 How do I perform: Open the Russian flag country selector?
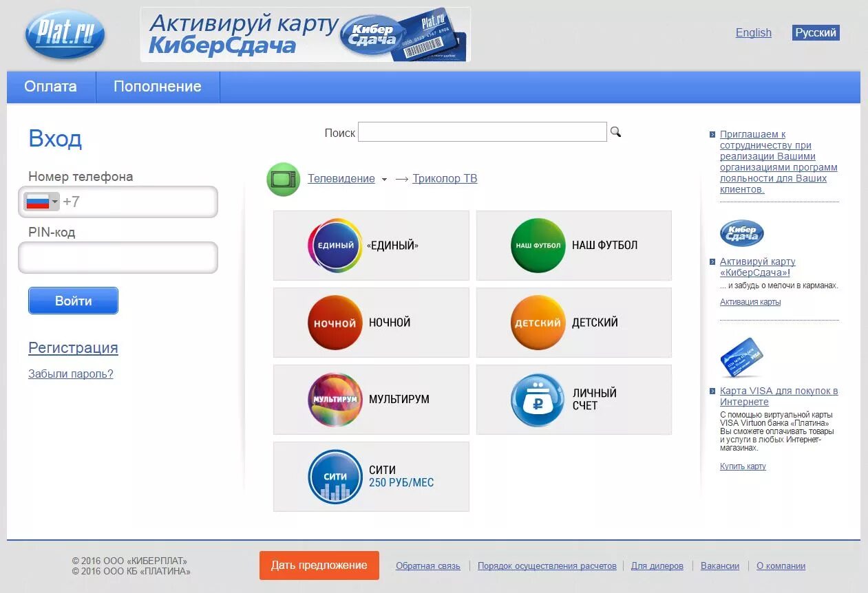click(x=42, y=202)
